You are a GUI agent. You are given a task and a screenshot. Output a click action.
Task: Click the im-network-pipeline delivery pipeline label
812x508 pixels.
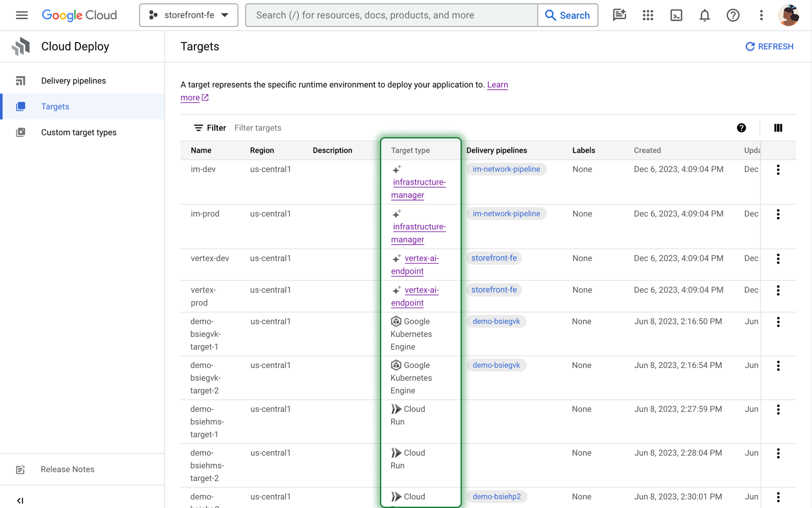[506, 169]
